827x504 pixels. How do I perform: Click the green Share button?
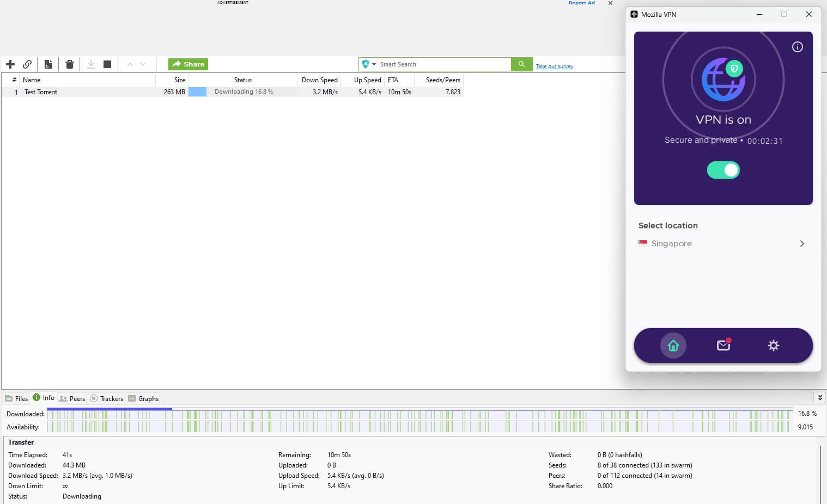tap(188, 64)
